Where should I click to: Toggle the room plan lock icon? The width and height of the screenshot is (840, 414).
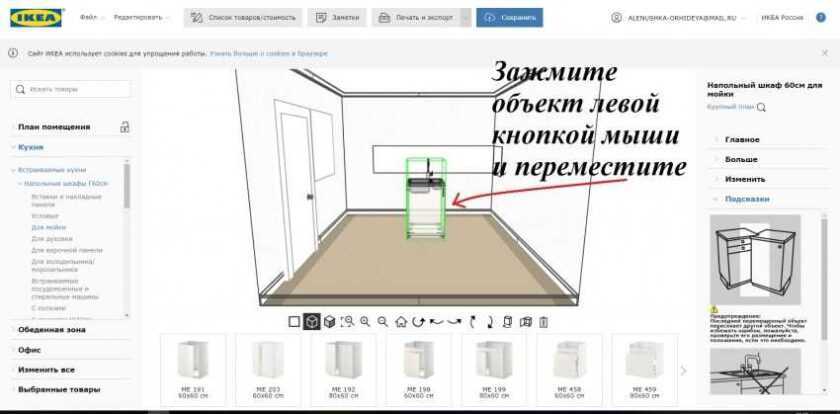pos(125,127)
